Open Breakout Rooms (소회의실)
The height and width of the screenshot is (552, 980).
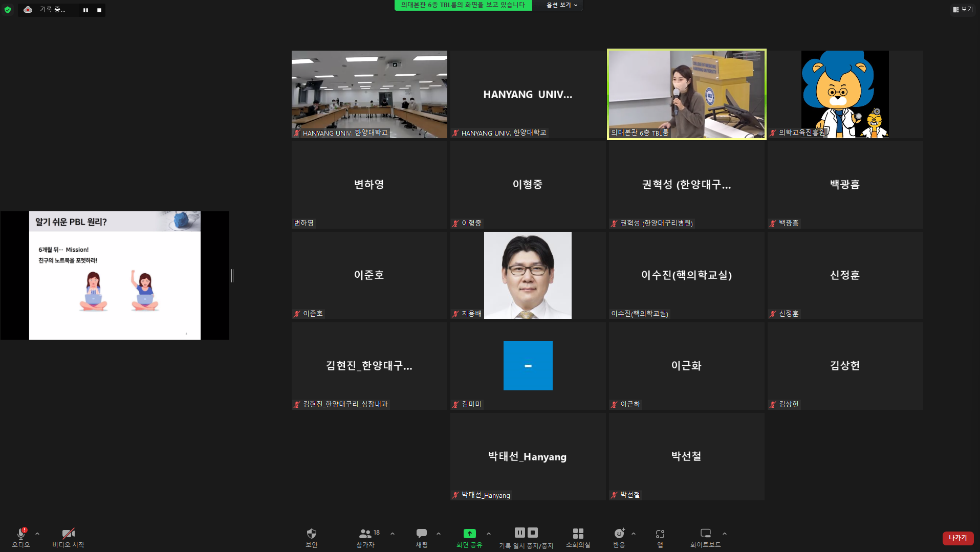point(578,534)
